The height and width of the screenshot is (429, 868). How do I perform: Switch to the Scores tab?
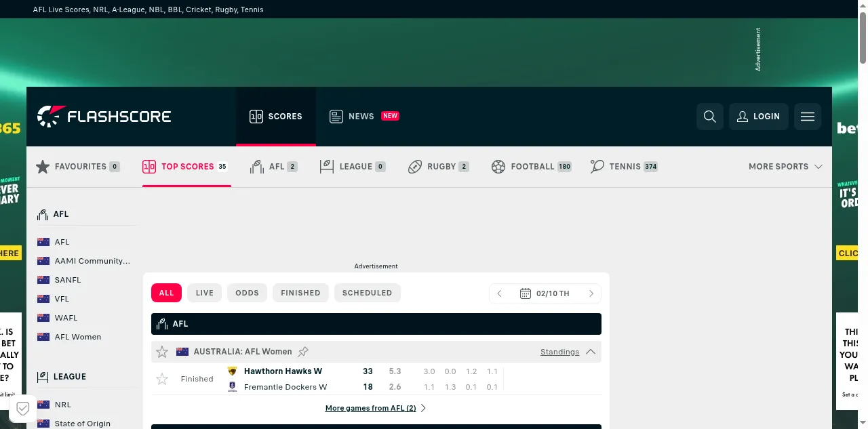coord(276,117)
